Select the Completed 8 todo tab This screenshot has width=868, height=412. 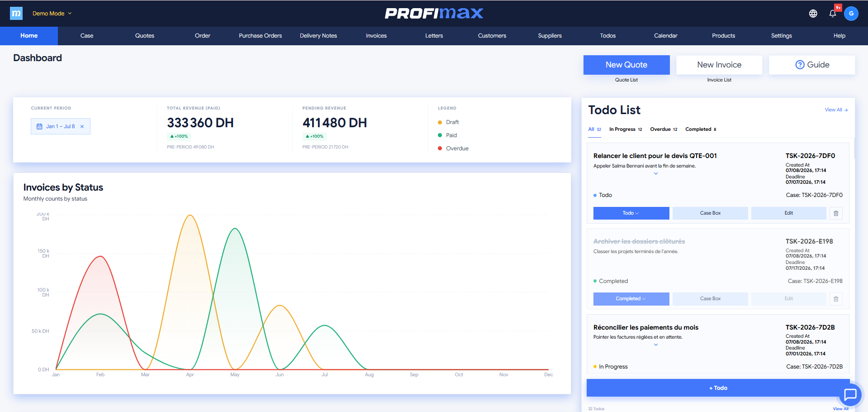pyautogui.click(x=701, y=129)
